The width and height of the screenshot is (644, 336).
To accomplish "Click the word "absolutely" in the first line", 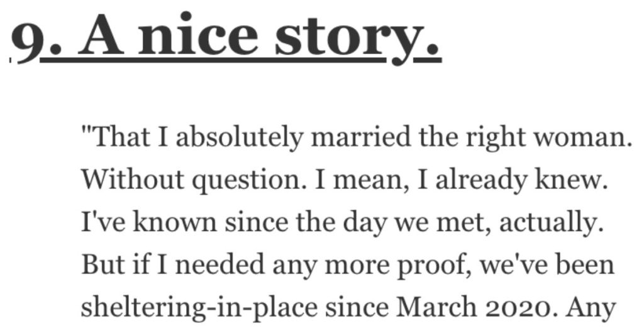I will [240, 138].
